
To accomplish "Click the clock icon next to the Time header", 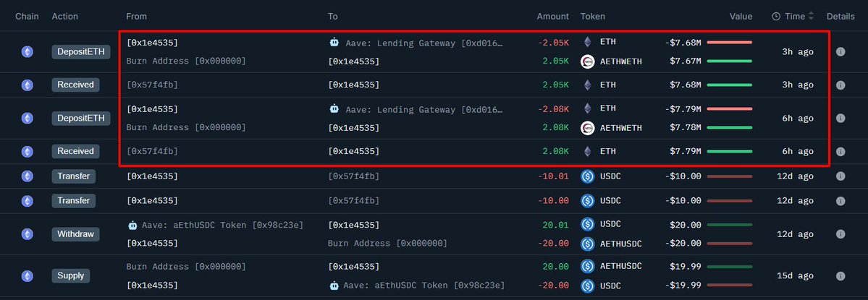I will pos(776,16).
